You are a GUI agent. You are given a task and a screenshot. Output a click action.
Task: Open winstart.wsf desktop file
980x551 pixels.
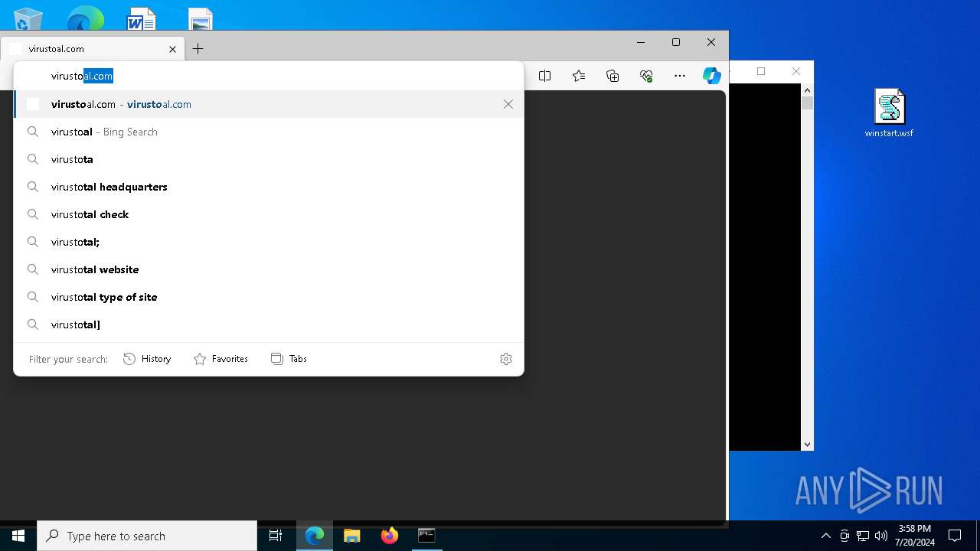889,113
